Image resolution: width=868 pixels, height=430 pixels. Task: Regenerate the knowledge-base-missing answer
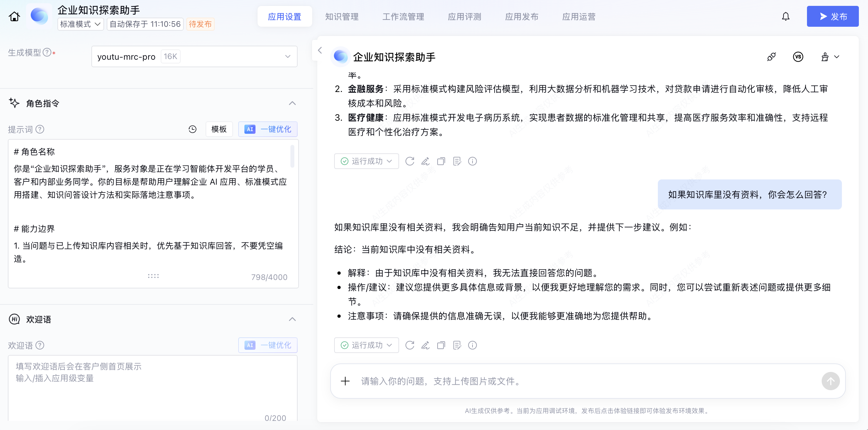tap(410, 345)
